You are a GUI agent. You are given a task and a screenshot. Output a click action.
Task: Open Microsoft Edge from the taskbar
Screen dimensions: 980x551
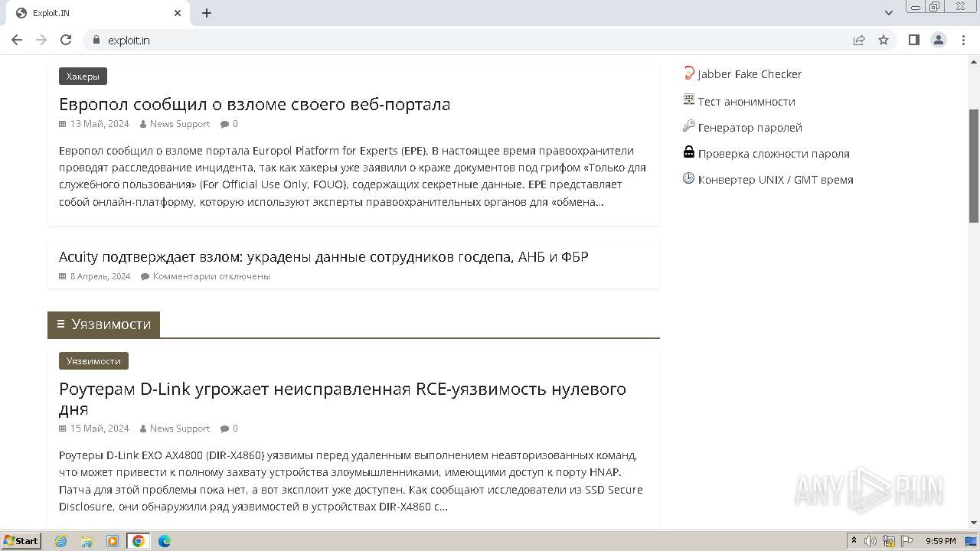(165, 541)
